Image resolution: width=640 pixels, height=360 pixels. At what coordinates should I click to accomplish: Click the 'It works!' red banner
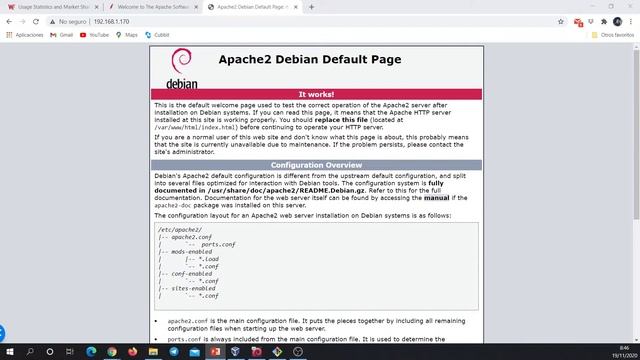316,94
